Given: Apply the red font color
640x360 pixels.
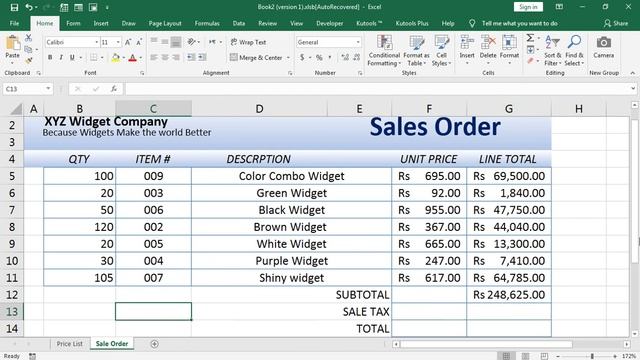Looking at the screenshot, I should [132, 58].
